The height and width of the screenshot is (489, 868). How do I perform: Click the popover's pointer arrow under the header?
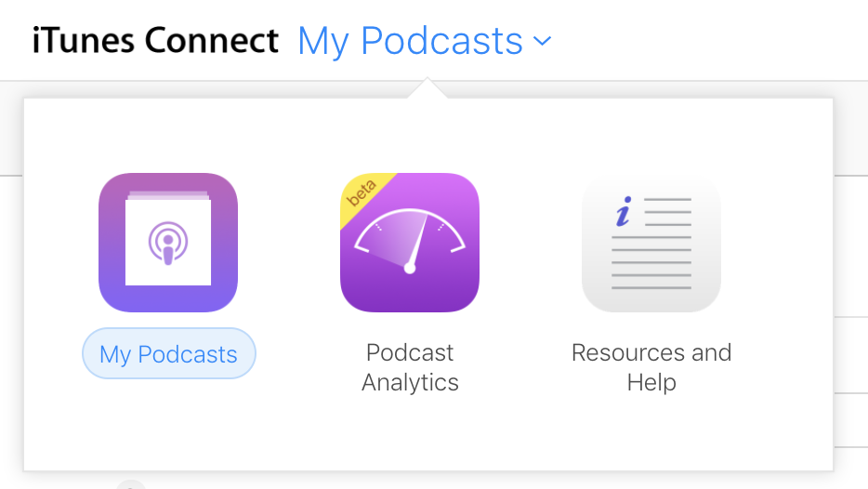click(427, 89)
